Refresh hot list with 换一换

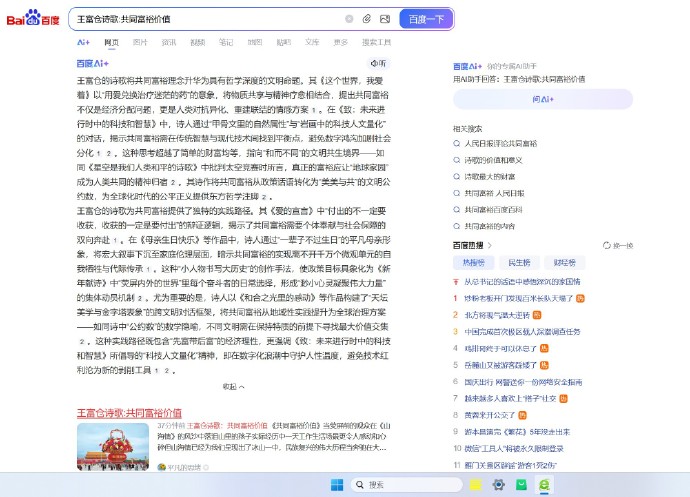point(619,245)
